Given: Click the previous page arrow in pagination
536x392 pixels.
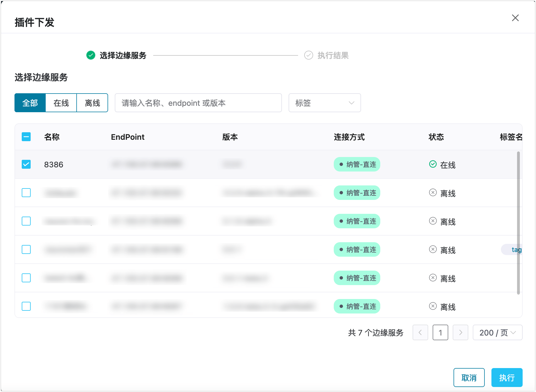Looking at the screenshot, I should pyautogui.click(x=420, y=332).
